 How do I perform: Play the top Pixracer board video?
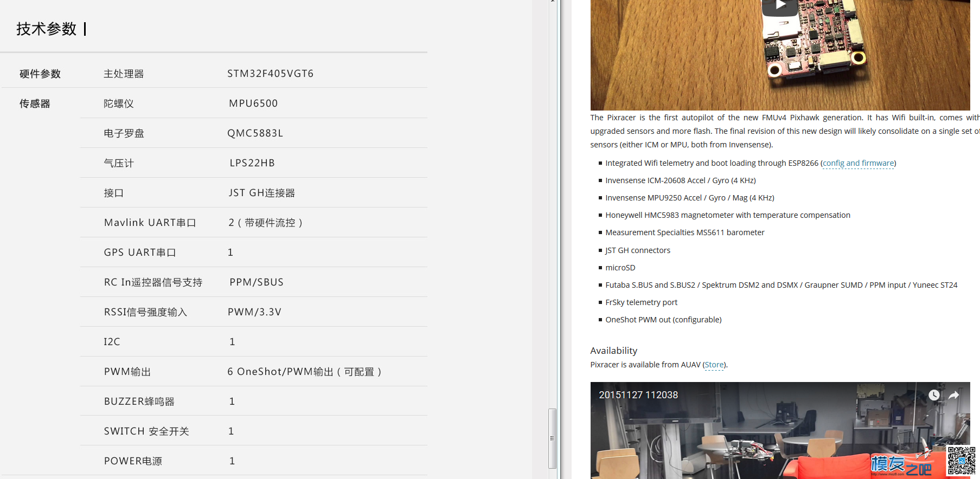point(780,7)
